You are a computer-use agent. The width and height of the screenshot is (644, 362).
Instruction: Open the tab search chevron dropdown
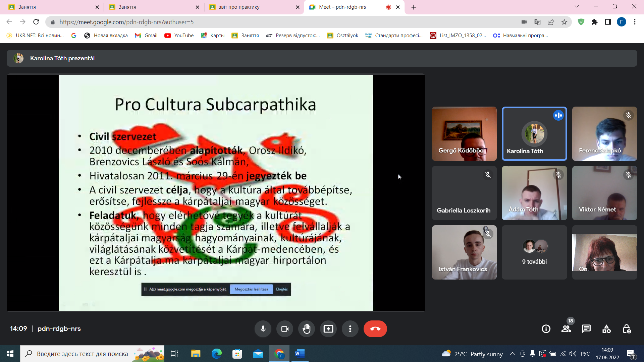pyautogui.click(x=577, y=6)
